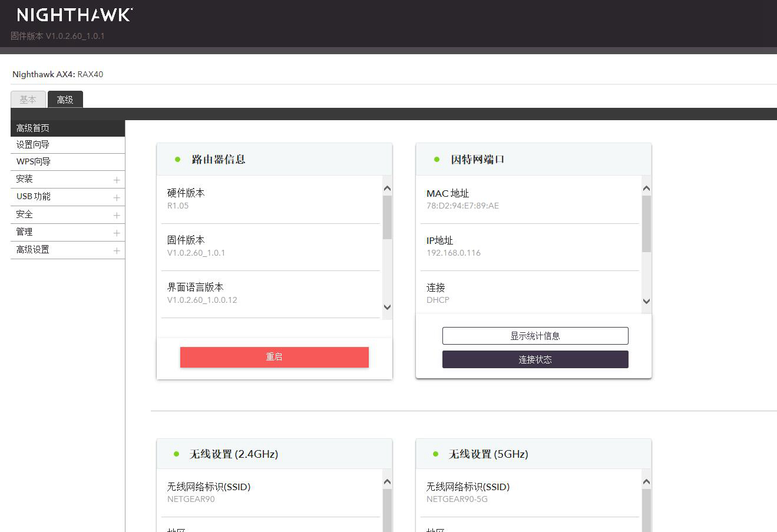Click the down arrow on 路由器信息 scrollbar
Screen dimensions: 777x532
click(x=387, y=307)
